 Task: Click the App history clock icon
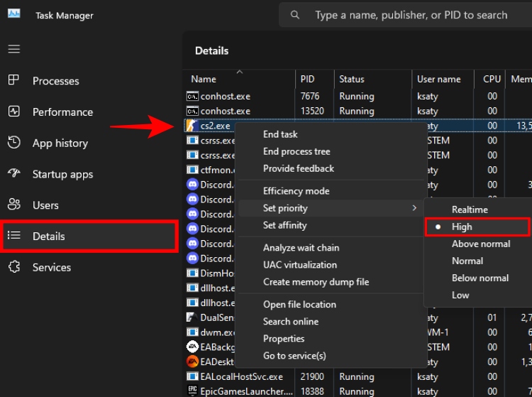tap(14, 143)
